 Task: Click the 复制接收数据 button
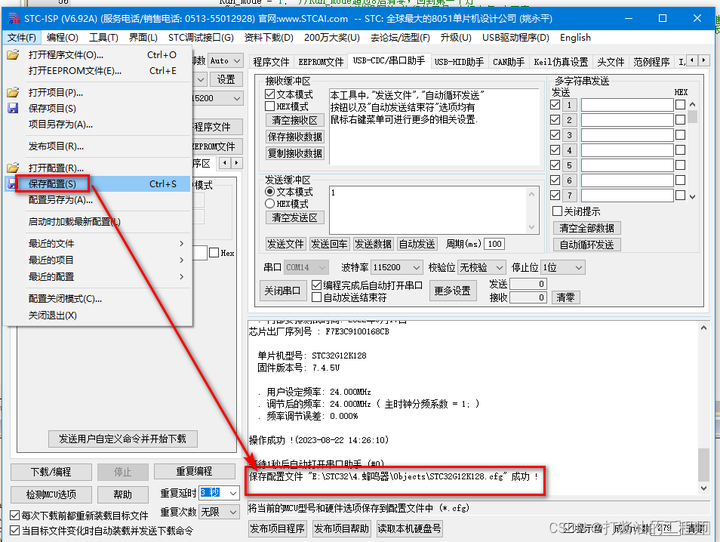click(x=295, y=153)
